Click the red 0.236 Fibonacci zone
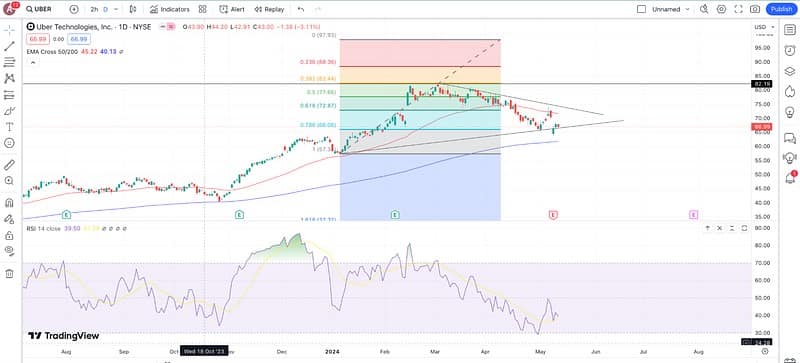Image resolution: width=800 pixels, height=363 pixels. pyautogui.click(x=420, y=53)
